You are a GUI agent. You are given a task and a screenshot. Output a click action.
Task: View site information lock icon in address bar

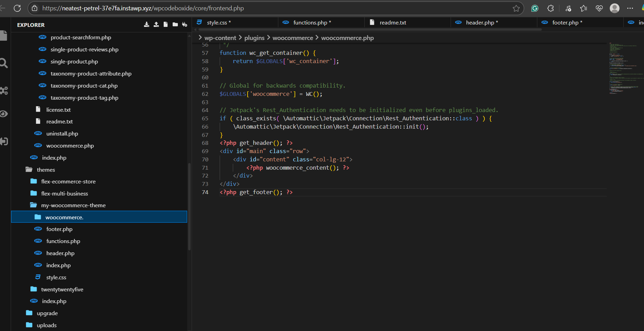tap(35, 8)
